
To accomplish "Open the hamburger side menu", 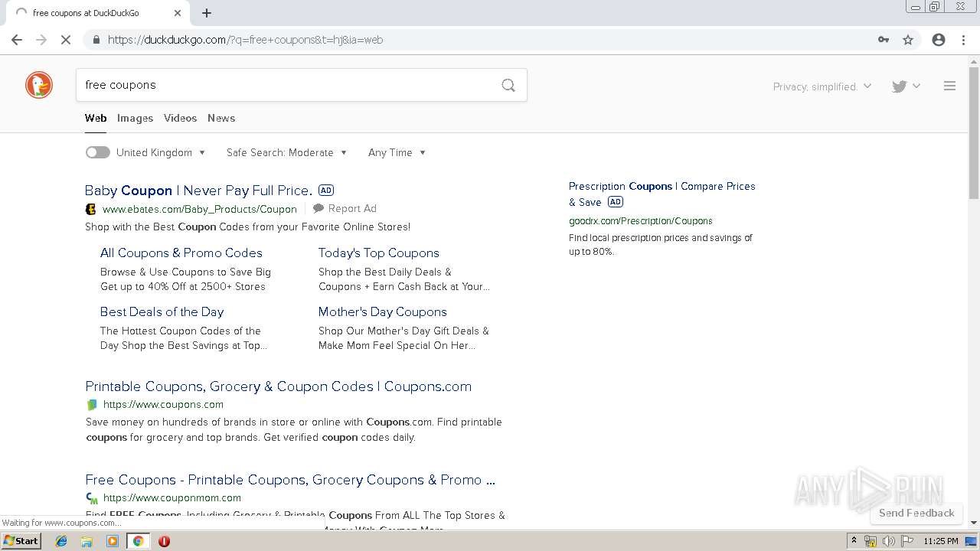I will (x=949, y=86).
